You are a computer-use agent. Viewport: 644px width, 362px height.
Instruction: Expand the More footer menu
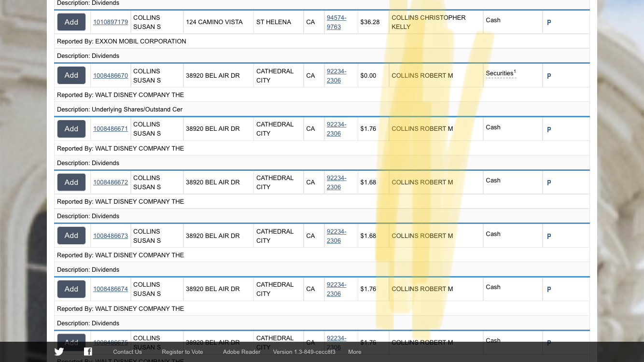pyautogui.click(x=355, y=352)
